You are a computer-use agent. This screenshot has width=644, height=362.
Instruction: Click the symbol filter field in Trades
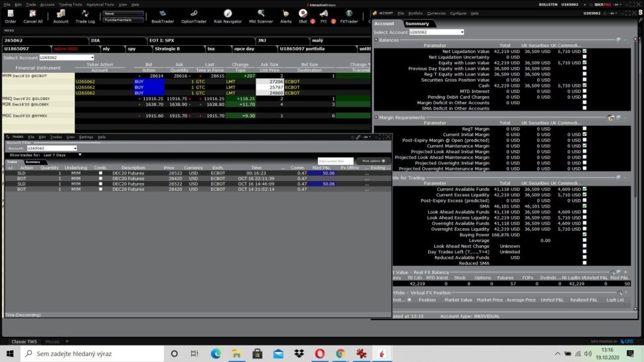[335, 161]
